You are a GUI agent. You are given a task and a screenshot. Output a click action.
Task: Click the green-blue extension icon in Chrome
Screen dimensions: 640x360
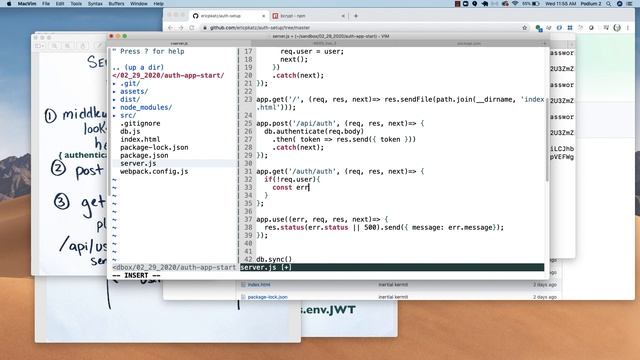[x=539, y=28]
